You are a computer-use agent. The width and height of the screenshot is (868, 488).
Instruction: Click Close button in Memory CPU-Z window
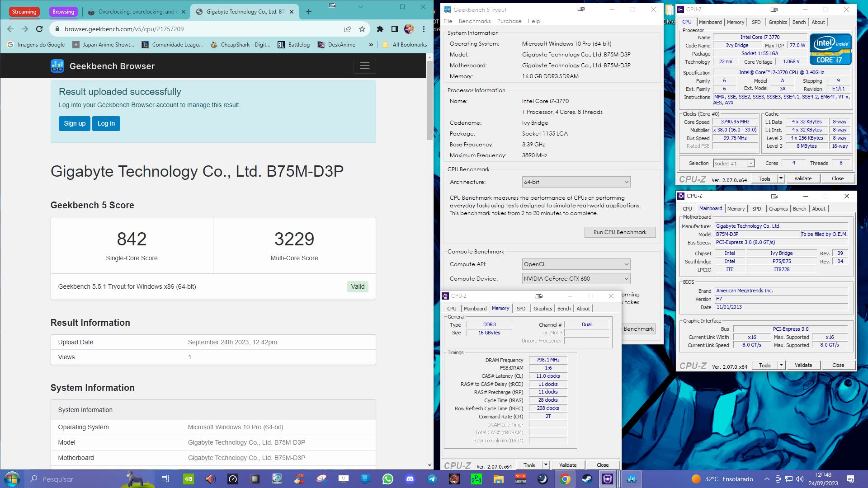(x=603, y=465)
